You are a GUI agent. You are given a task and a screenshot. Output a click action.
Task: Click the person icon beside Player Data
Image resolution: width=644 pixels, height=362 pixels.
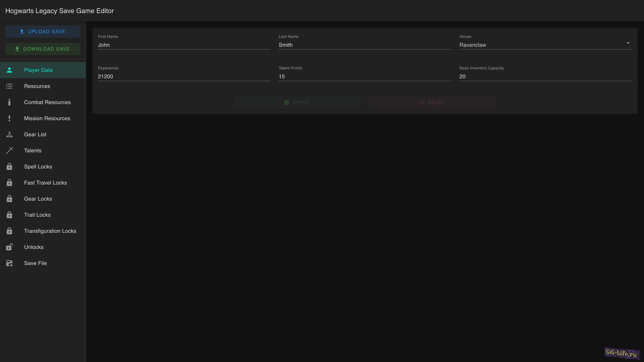pyautogui.click(x=9, y=70)
